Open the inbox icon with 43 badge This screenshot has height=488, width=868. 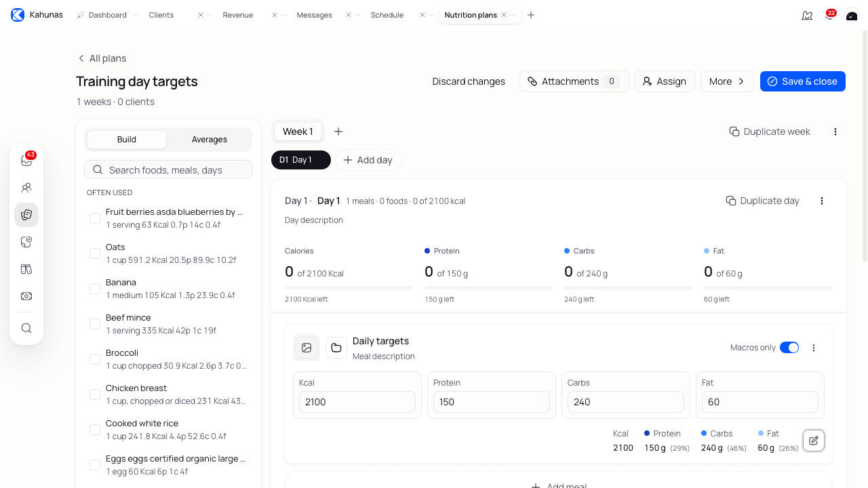tap(26, 161)
